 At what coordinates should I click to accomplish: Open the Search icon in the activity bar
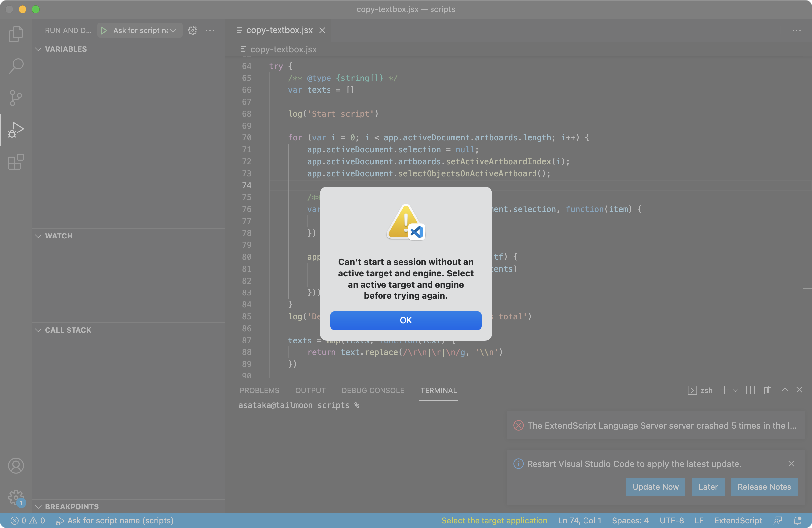[x=15, y=66]
